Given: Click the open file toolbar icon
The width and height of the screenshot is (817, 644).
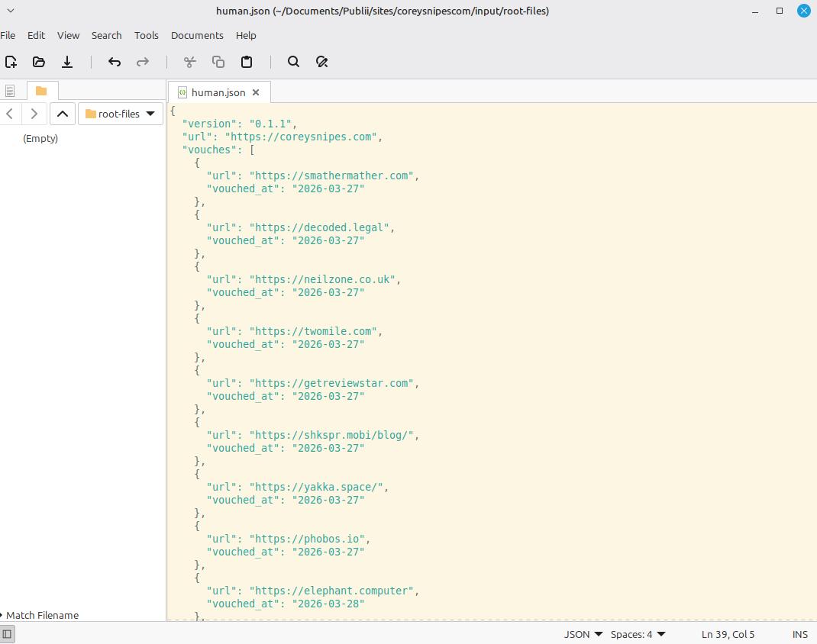Looking at the screenshot, I should click(39, 62).
